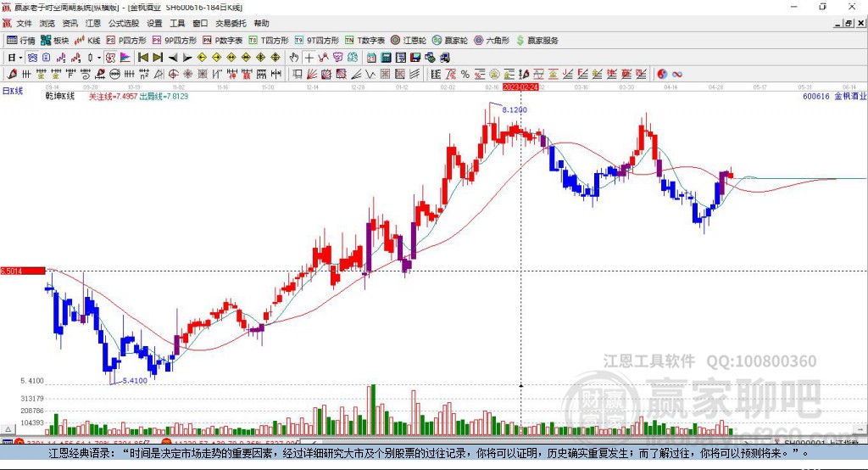Open the 赢家轮 wheel tool
The width and height of the screenshot is (868, 470).
click(450, 41)
